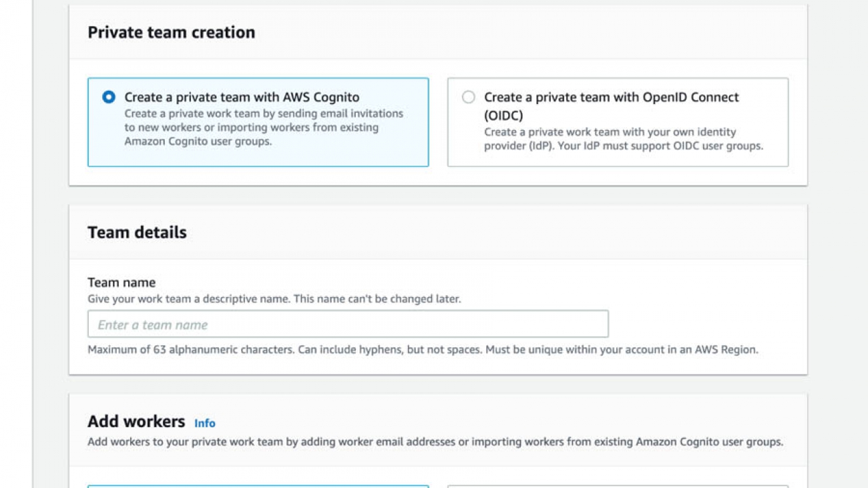Click the 'Create a private team with AWS Cognito' title
The image size is (868, 488).
tap(242, 97)
